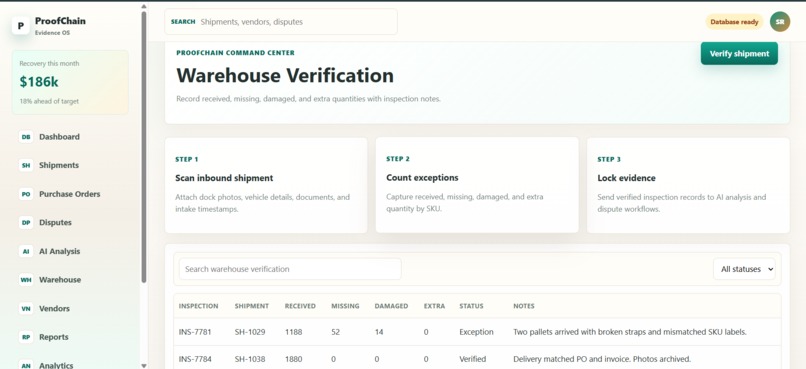Click the Exception status cell

477,332
